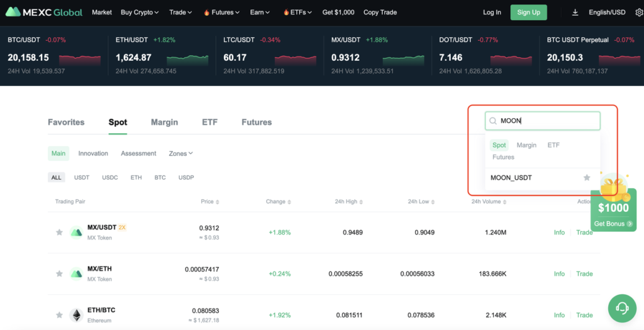Select the Innovation zone filter
Screen dimensions: 644x330
93,153
